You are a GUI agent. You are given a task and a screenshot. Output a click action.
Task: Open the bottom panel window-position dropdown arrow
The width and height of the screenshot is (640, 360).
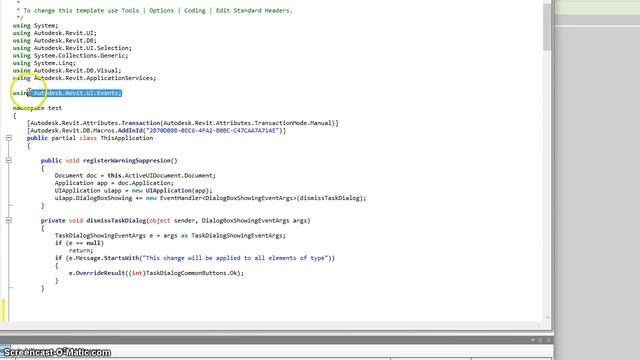[533, 340]
